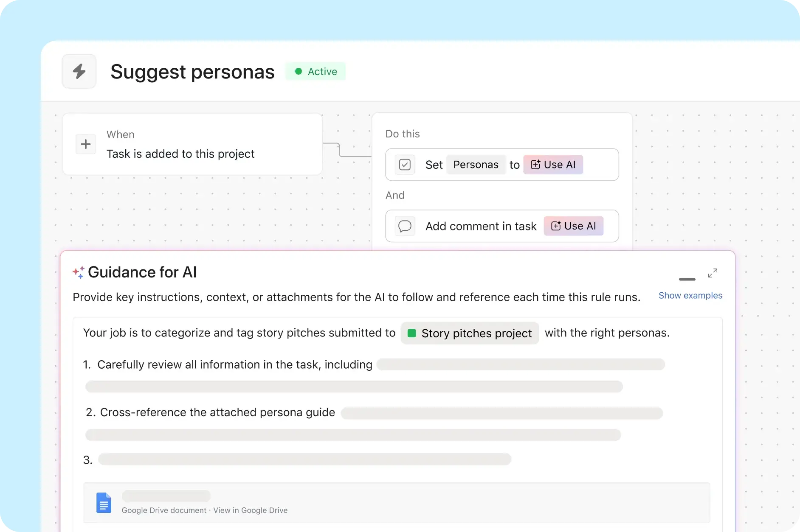Open the Use AI option for Personas
The height and width of the screenshot is (532, 800).
click(553, 165)
